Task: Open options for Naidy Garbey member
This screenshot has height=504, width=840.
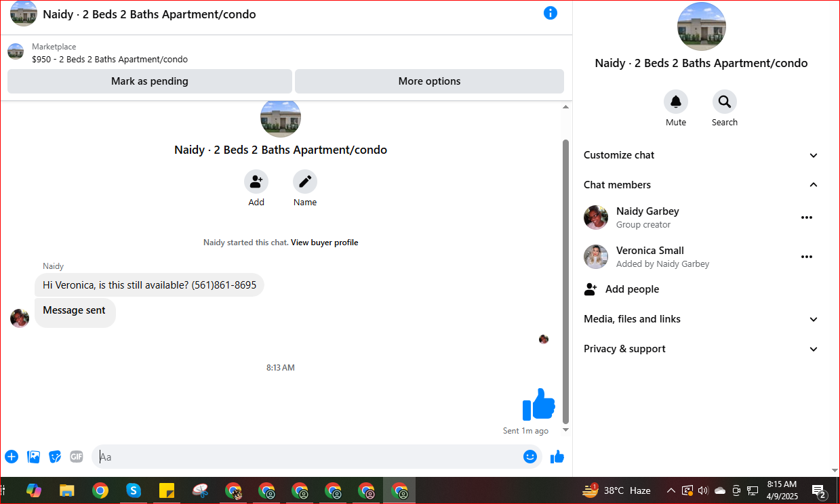Action: tap(807, 217)
